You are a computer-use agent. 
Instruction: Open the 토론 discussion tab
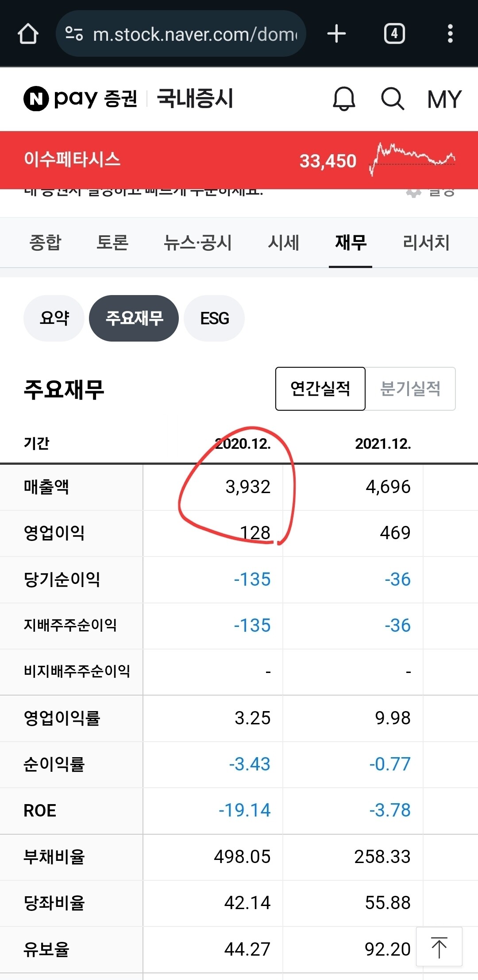(x=113, y=243)
